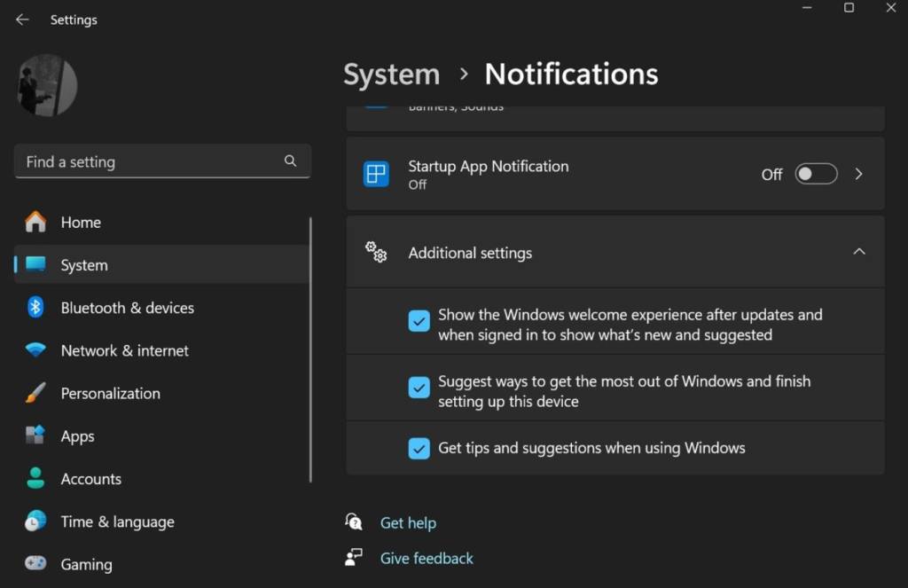The image size is (908, 588).
Task: Turn on the Startup App Notification toggle
Action: pyautogui.click(x=816, y=174)
